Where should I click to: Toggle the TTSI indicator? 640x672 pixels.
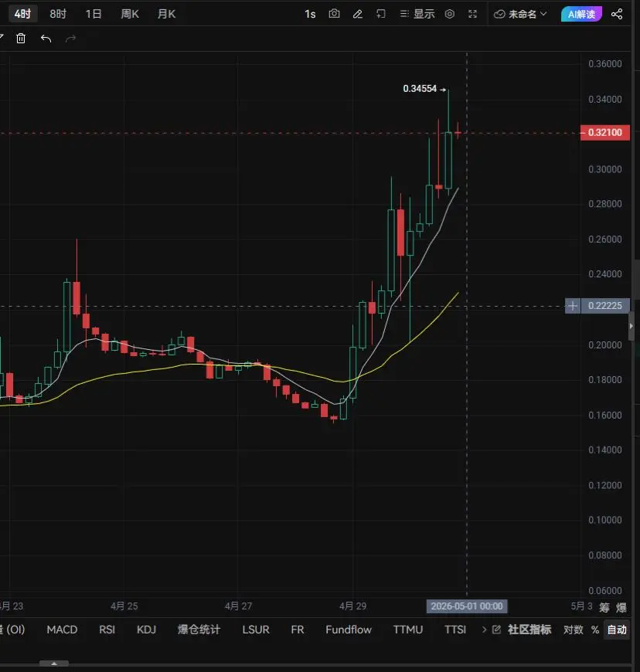coord(455,630)
